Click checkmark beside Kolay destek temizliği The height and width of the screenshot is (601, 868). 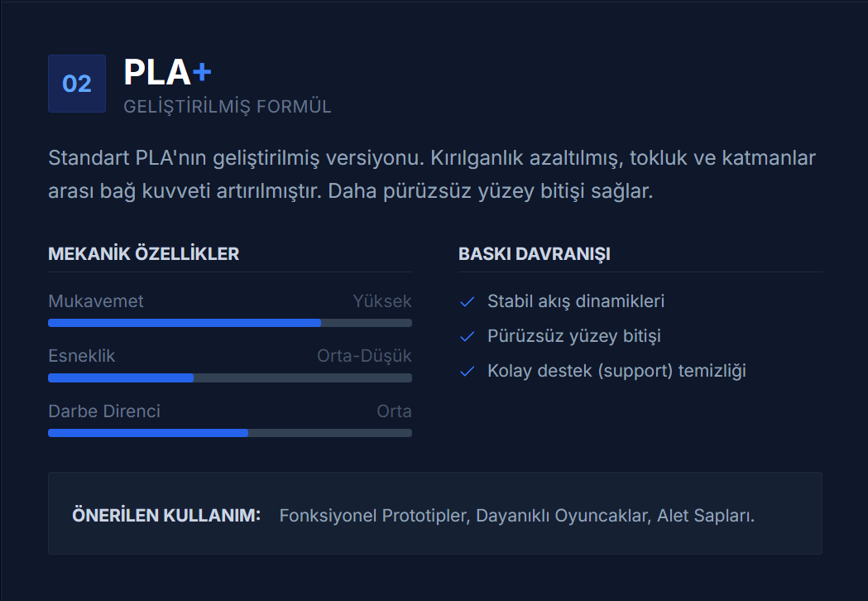coord(467,372)
